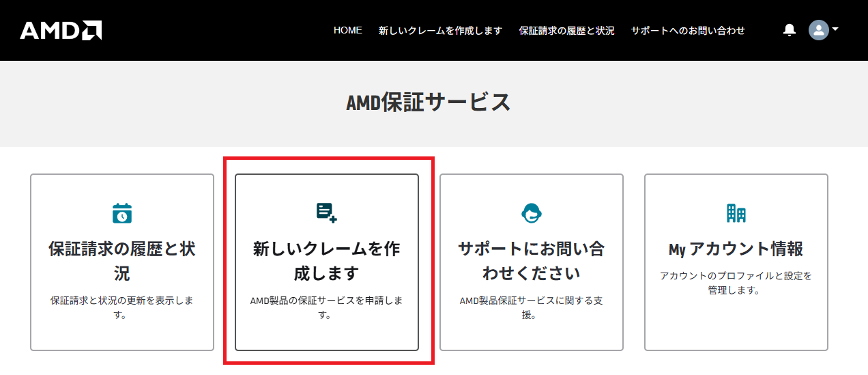Open the 保証請求の履歴と状況 card heading
868x375 pixels.
click(x=122, y=261)
